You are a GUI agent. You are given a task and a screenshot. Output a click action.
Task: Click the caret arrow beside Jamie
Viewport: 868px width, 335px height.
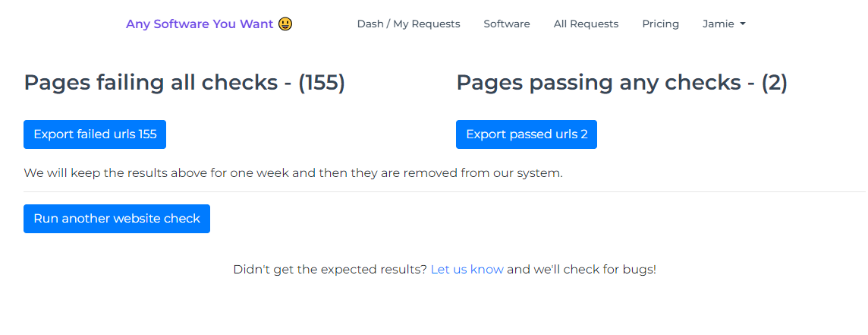pyautogui.click(x=743, y=24)
